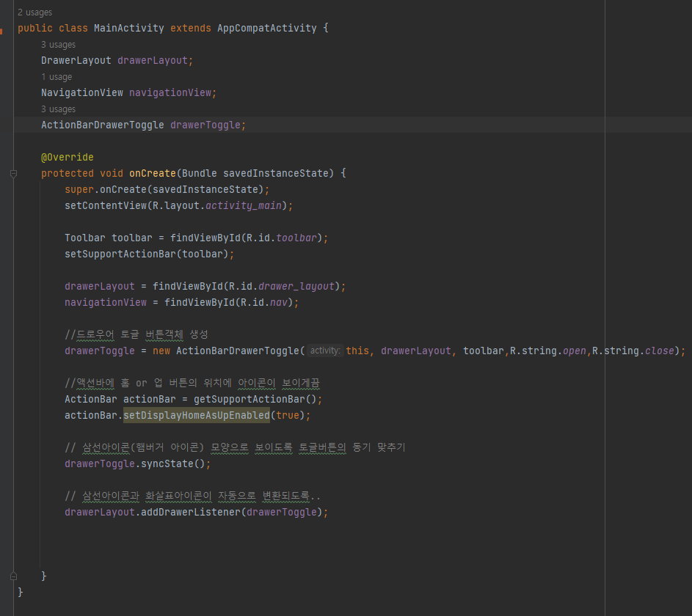This screenshot has width=692, height=616.
Task: Click R.id.toolbar resource reference
Action: click(x=282, y=238)
